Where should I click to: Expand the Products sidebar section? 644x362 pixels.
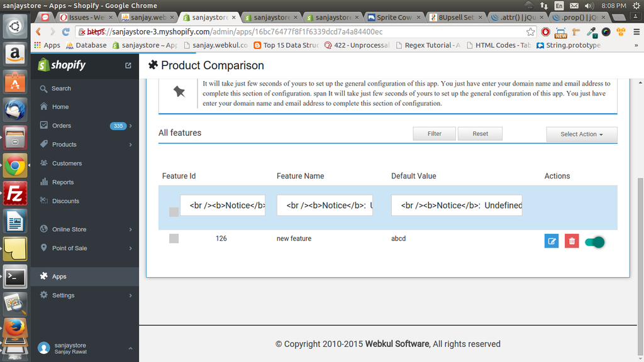click(130, 145)
